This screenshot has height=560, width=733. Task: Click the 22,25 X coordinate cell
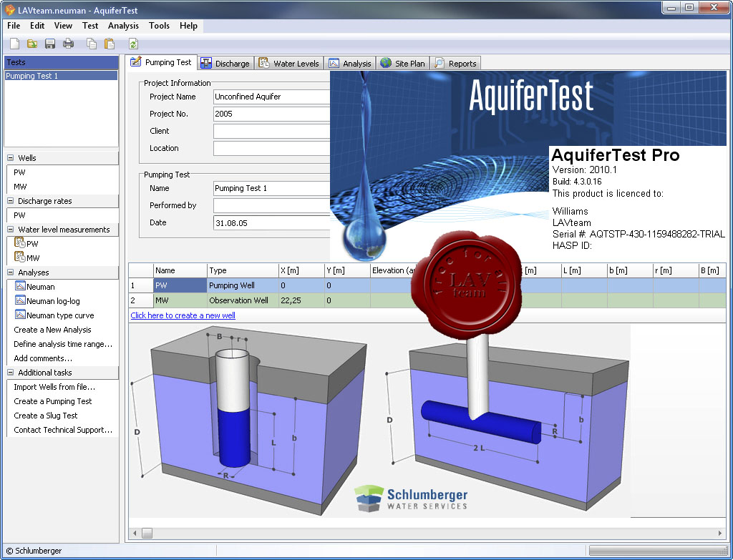301,300
